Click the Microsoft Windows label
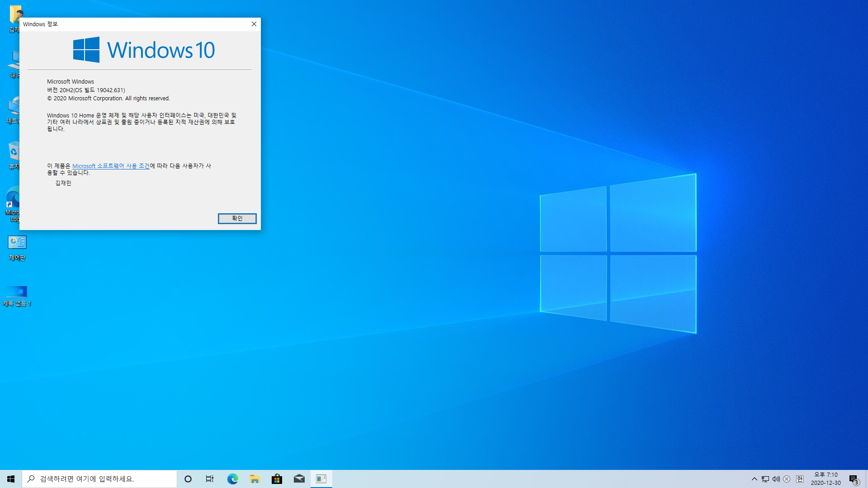Viewport: 868px width, 488px height. [x=71, y=82]
